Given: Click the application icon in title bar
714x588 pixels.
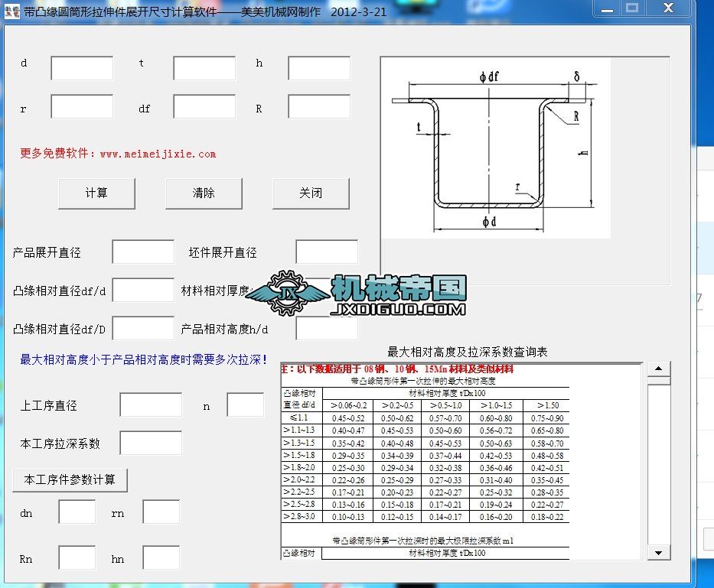Looking at the screenshot, I should point(11,11).
